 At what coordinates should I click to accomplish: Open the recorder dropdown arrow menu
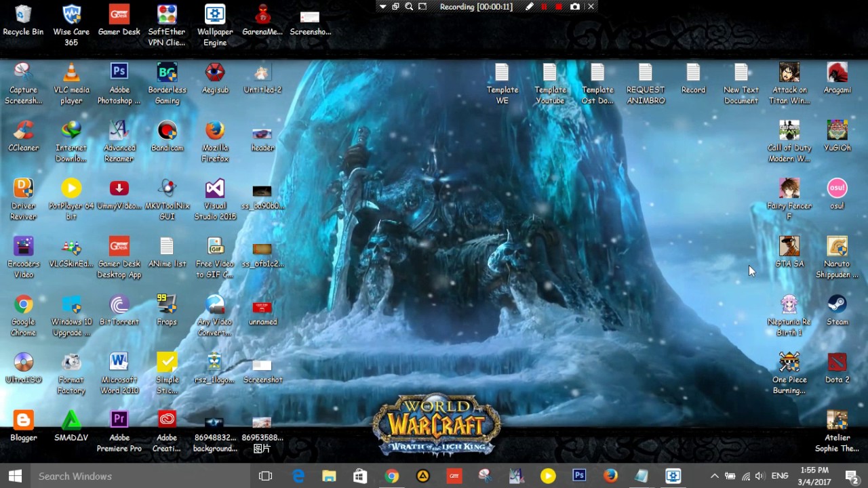click(x=382, y=6)
